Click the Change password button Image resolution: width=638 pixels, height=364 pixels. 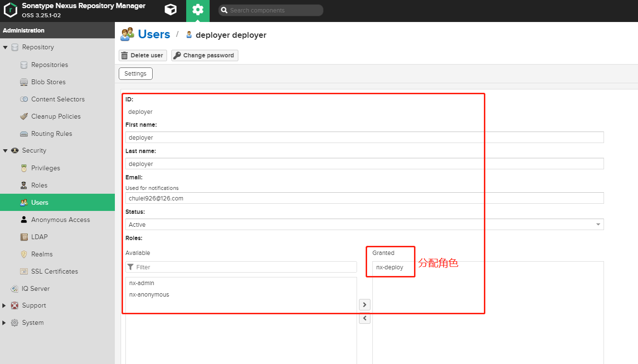click(204, 55)
